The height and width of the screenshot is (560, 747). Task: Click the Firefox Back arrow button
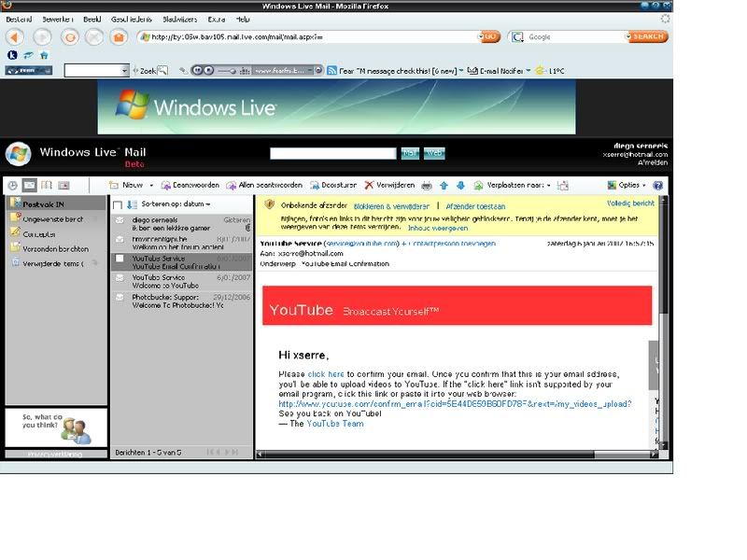15,36
